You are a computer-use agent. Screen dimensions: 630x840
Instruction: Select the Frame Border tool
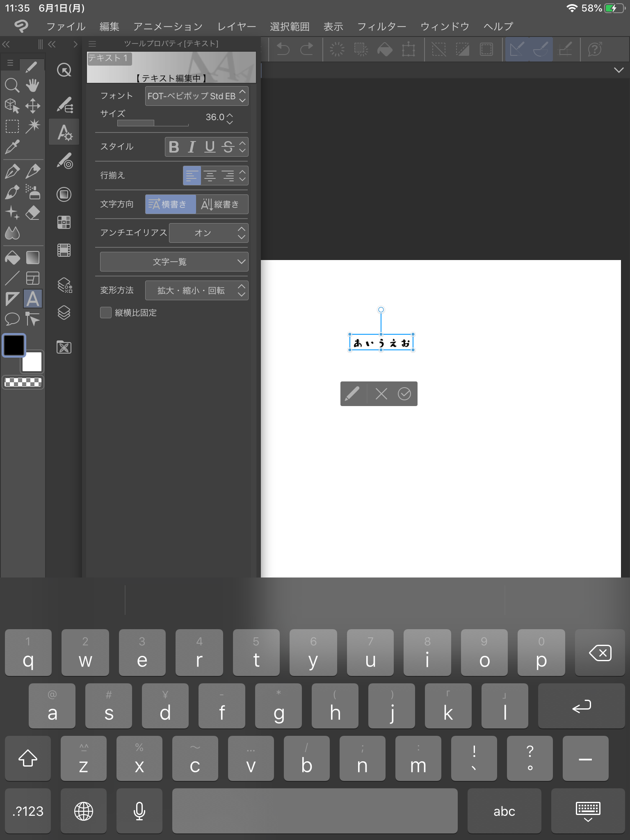pos(33,278)
